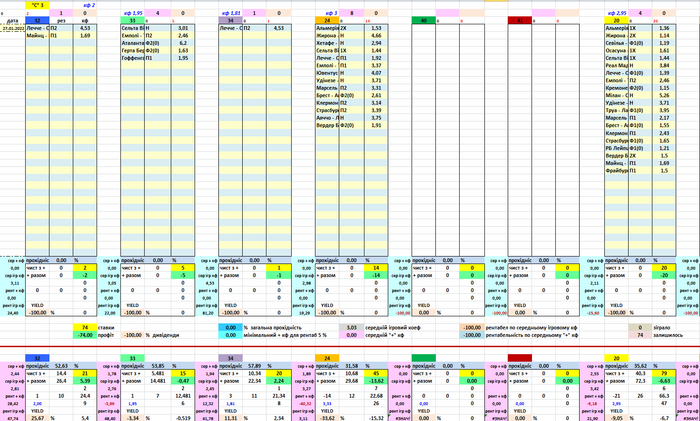Viewport: 700px width, 421px height.
Task: Select the top yellow 20 header cell
Action: pos(617,21)
